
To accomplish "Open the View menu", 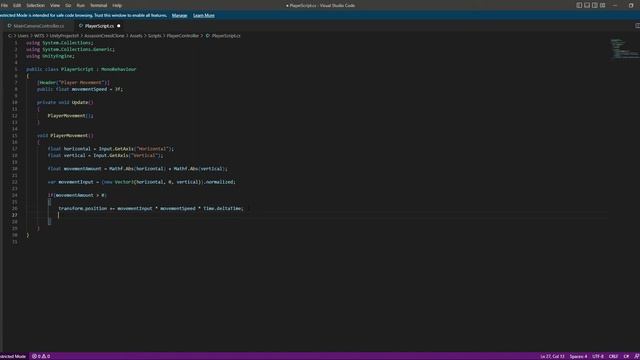I will pyautogui.click(x=55, y=5).
